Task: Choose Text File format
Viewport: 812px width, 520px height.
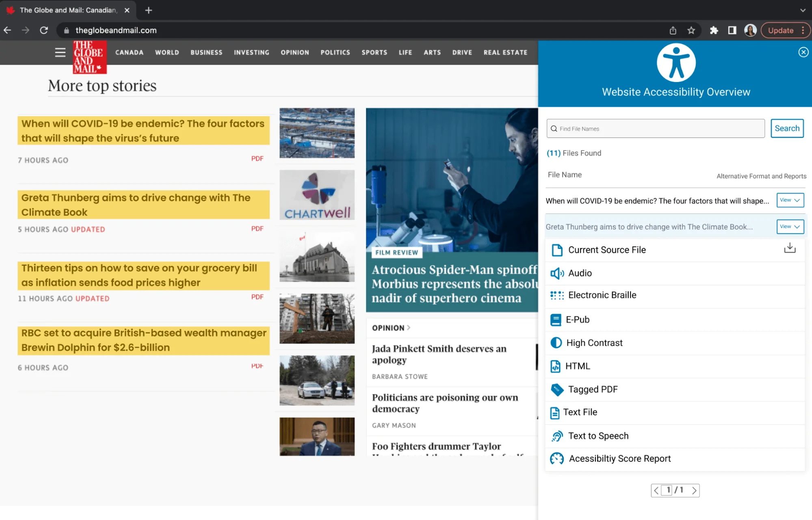Action: point(675,412)
